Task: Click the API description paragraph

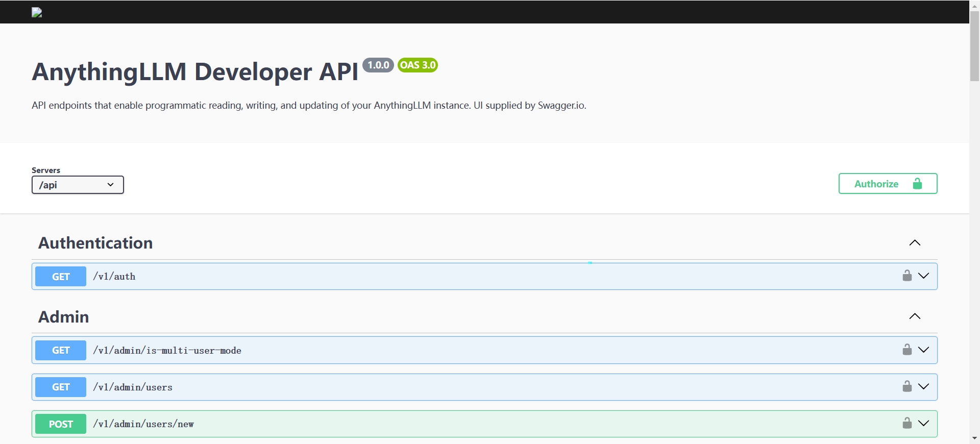Action: pyautogui.click(x=309, y=105)
